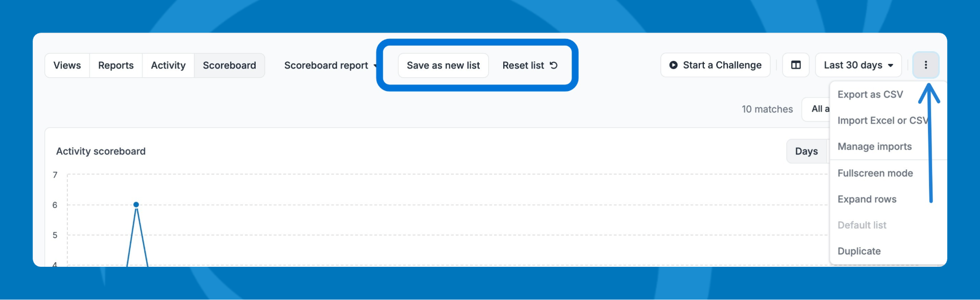
Task: Choose Expand rows menu option
Action: point(867,199)
